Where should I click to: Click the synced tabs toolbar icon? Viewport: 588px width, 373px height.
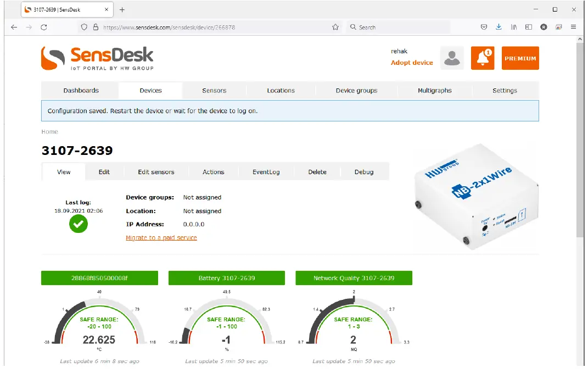pos(559,27)
